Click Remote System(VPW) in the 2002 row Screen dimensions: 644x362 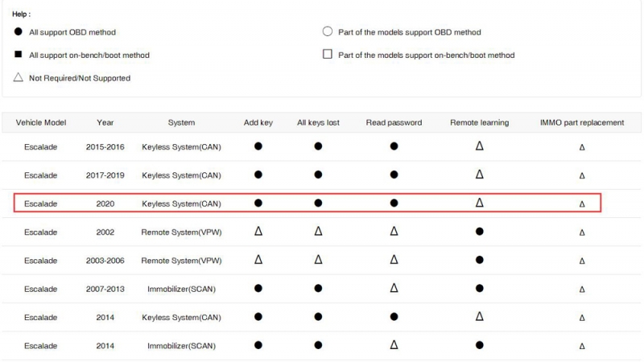coord(181,232)
